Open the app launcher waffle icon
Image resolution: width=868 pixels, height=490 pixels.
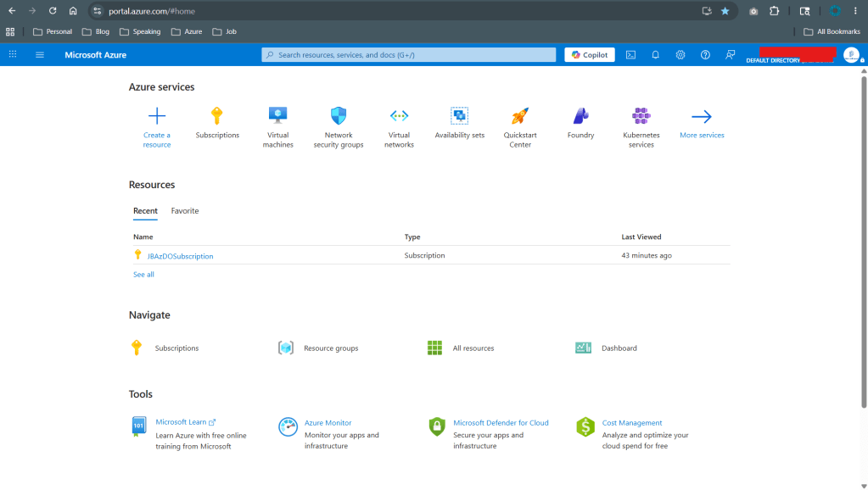pos(13,54)
